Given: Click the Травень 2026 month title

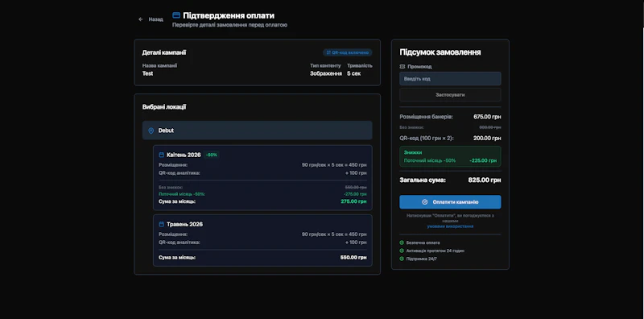Looking at the screenshot, I should coord(184,225).
